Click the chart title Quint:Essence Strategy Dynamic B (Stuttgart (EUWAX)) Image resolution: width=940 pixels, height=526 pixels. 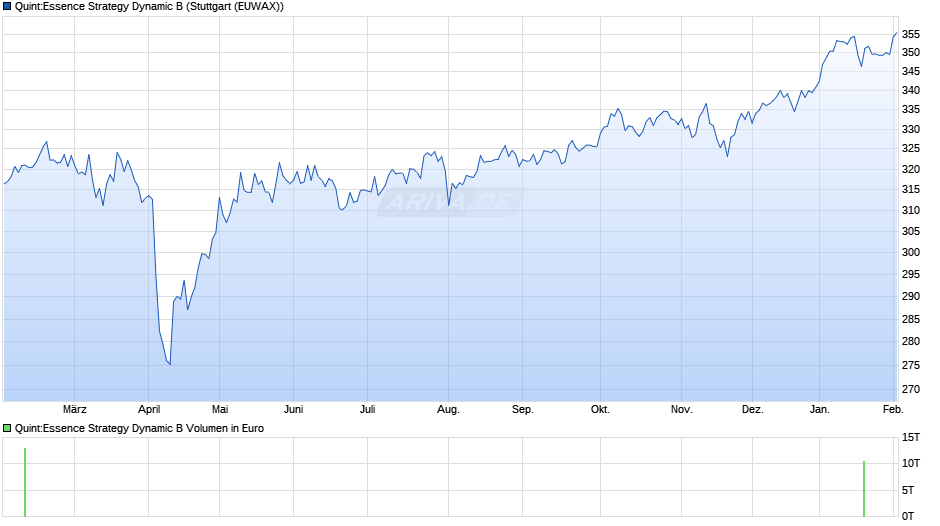point(149,7)
